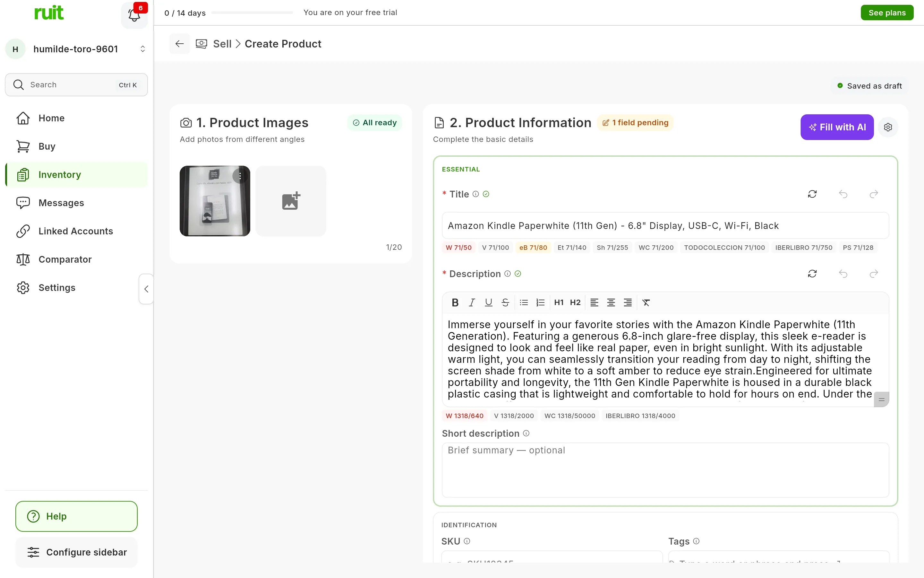924x578 pixels.
Task: Click the Create Product breadcrumb
Action: click(283, 44)
